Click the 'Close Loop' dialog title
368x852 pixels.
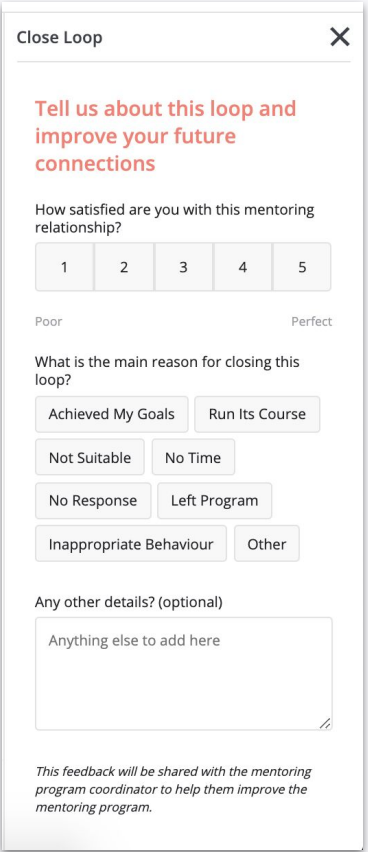(x=59, y=37)
